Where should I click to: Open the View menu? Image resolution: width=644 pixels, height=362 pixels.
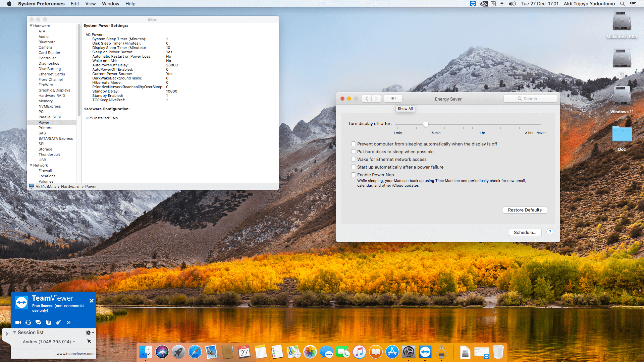(90, 4)
